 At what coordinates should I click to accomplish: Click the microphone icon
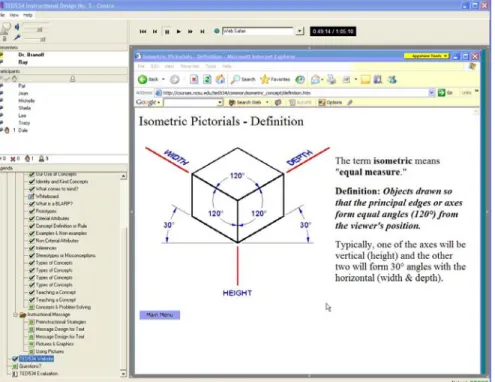(x=17, y=37)
